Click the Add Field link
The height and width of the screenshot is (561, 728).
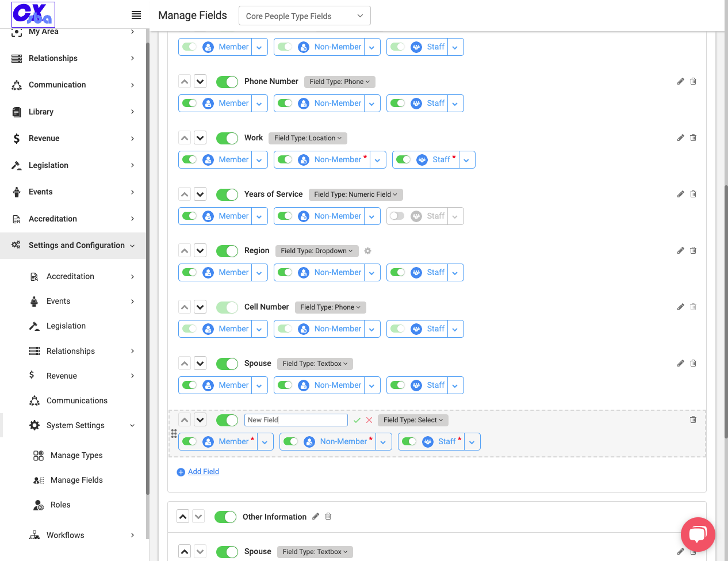click(x=204, y=472)
